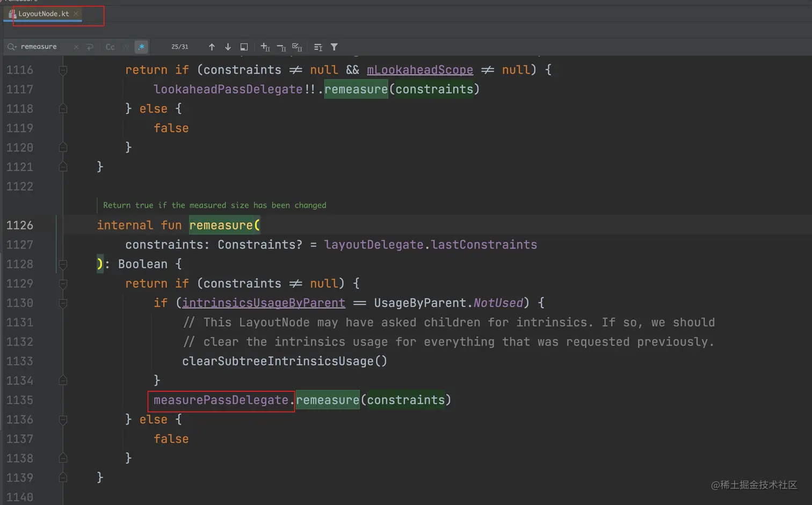Go to previous search occurrence
Screen dimensions: 812x505
click(212, 47)
